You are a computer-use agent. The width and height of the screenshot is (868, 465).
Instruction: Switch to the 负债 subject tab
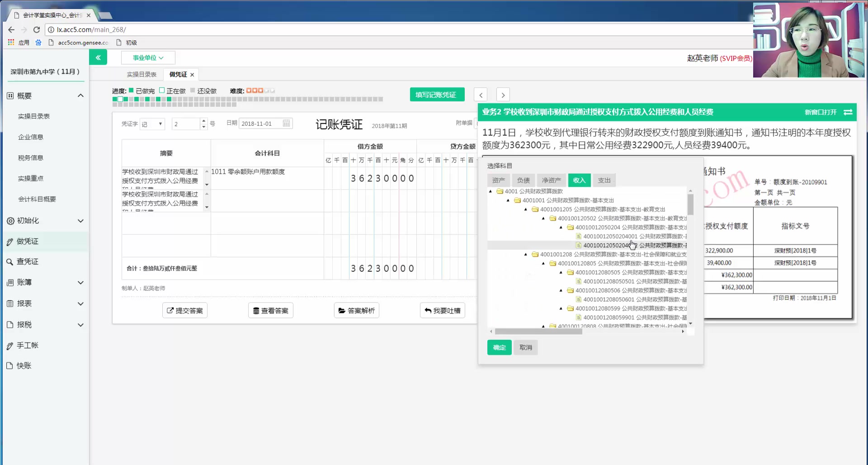coord(524,180)
